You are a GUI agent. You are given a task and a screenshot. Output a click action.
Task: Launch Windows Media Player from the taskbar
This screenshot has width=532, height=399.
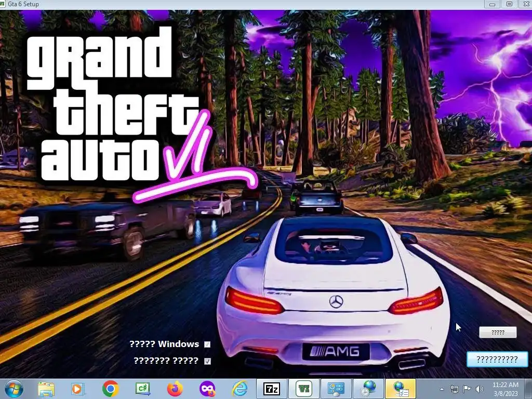click(78, 389)
